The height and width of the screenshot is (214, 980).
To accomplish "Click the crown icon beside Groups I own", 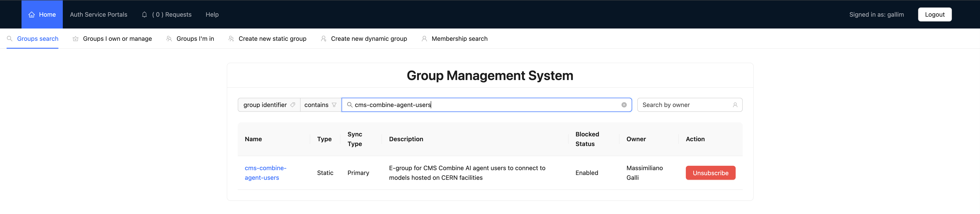I will coord(76,38).
